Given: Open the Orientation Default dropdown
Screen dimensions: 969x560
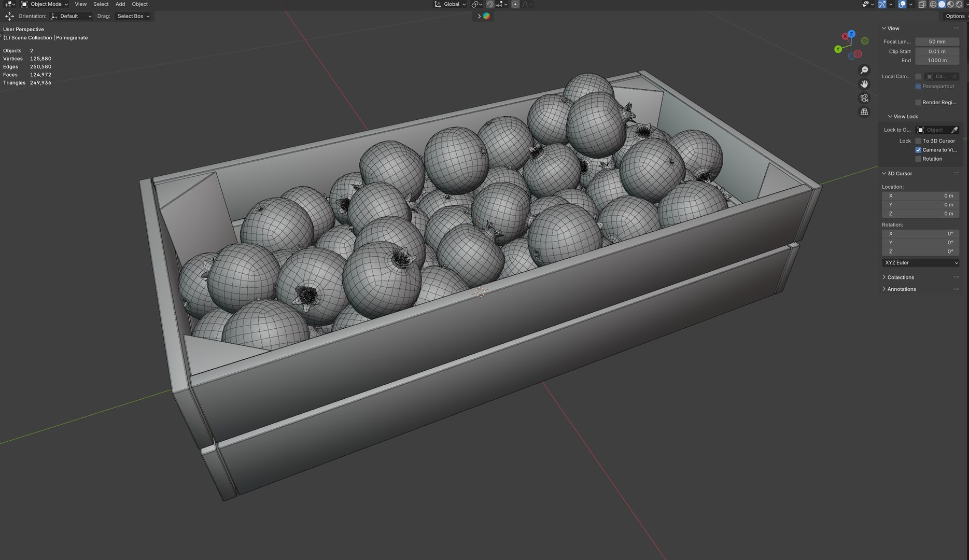Looking at the screenshot, I should [x=72, y=16].
